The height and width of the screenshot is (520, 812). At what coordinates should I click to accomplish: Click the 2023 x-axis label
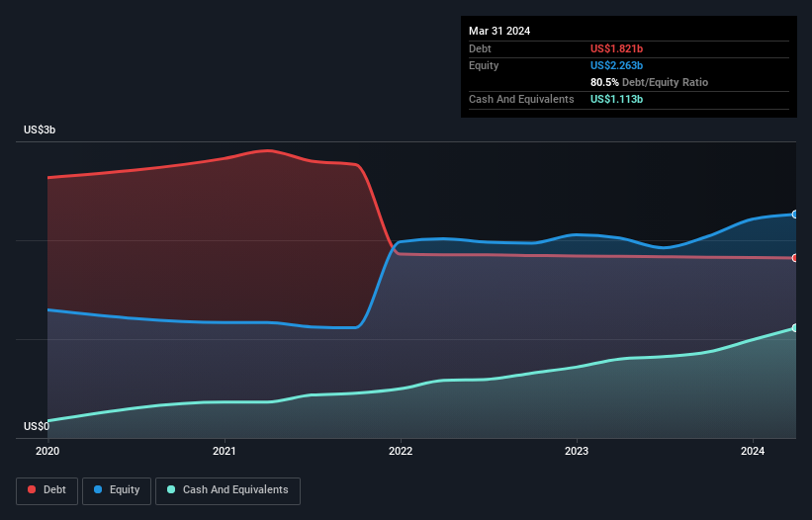point(577,451)
